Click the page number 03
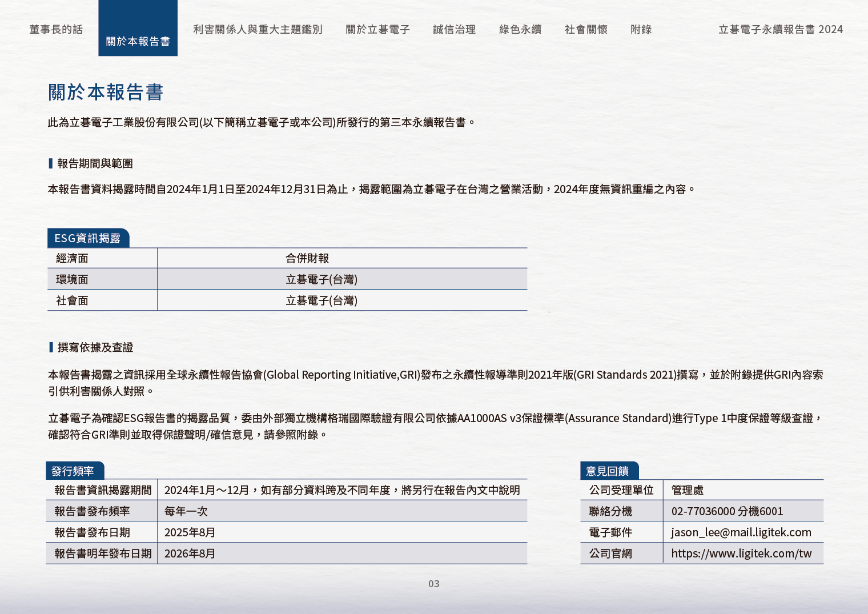868x614 pixels. pyautogui.click(x=434, y=584)
